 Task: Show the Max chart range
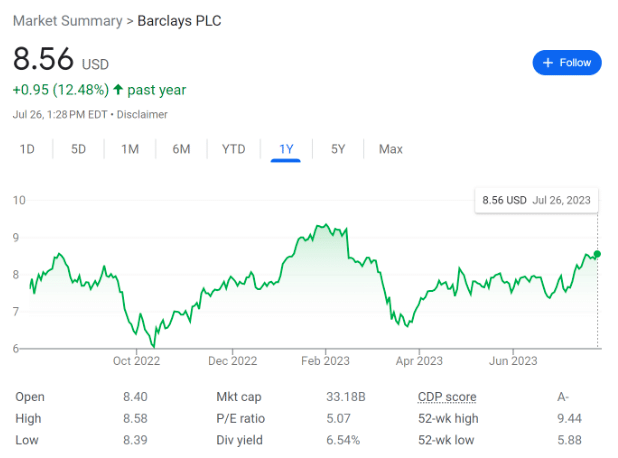(x=391, y=149)
